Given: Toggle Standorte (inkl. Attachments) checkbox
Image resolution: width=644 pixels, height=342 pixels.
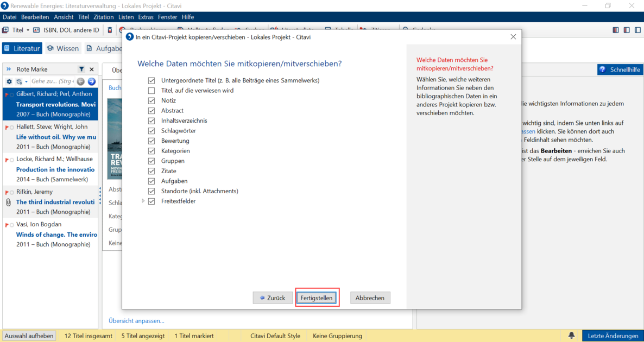Looking at the screenshot, I should 151,191.
